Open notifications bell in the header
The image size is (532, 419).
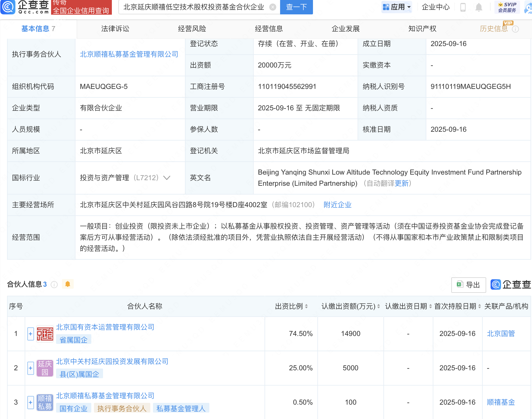point(479,7)
